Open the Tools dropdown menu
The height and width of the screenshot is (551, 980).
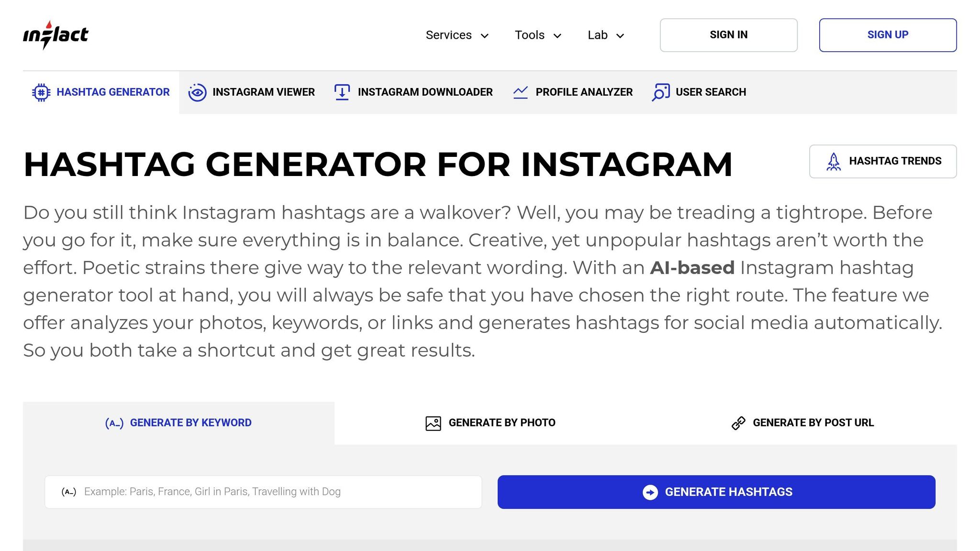coord(538,35)
